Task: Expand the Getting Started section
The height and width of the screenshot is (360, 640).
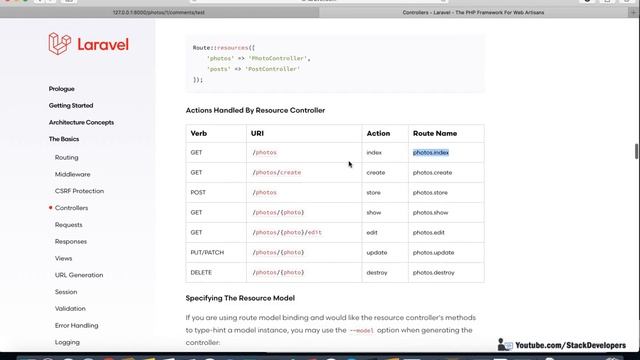Action: click(x=71, y=106)
